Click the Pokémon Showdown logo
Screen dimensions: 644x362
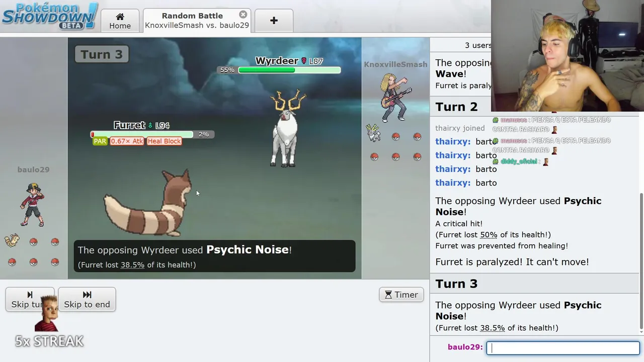pyautogui.click(x=49, y=16)
